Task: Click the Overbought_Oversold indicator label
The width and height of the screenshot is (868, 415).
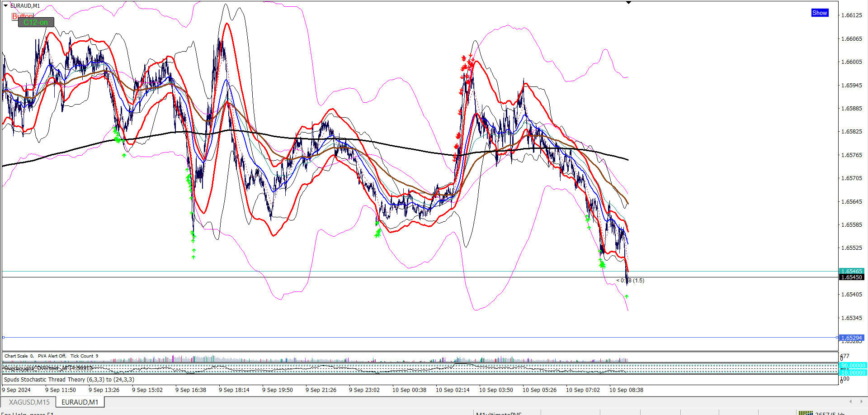Action: tap(48, 368)
